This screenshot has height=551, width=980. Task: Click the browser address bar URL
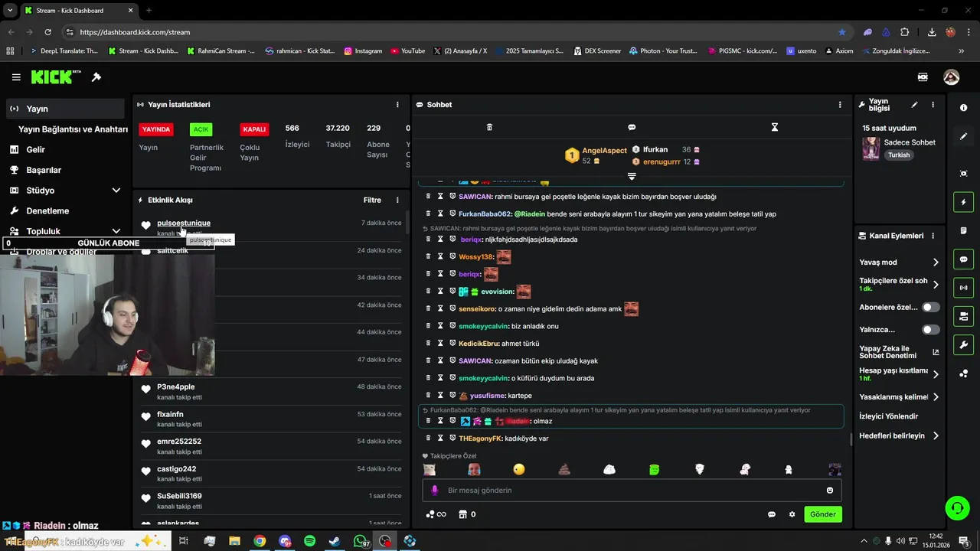tap(135, 32)
